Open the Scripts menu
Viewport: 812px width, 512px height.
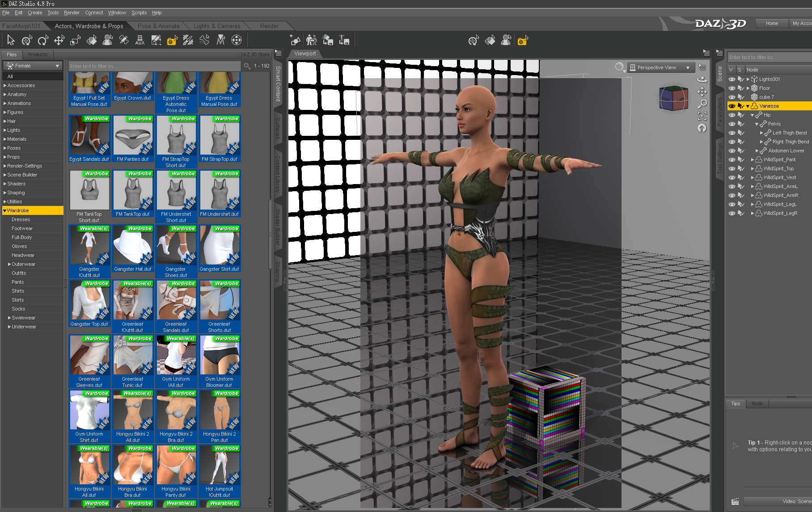coord(139,13)
